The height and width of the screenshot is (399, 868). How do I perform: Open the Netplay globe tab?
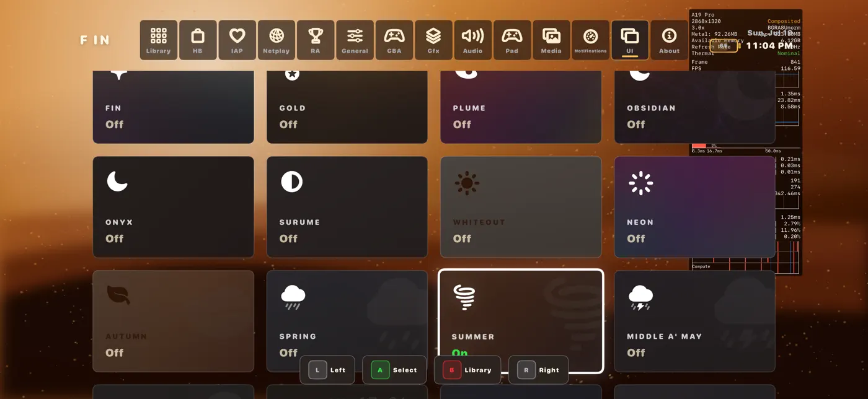coord(277,40)
